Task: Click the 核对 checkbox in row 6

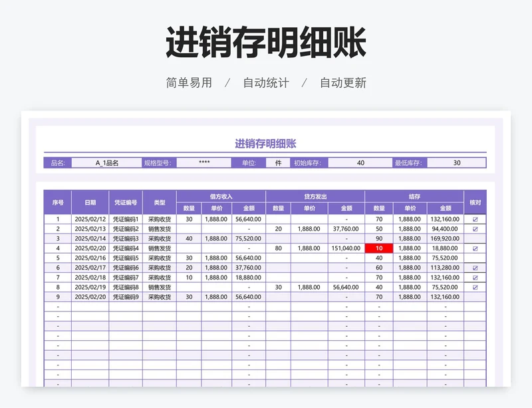Action: click(475, 268)
